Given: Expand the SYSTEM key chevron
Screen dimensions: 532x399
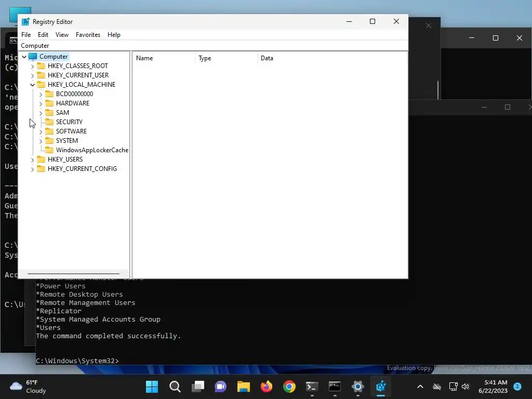Looking at the screenshot, I should point(41,141).
